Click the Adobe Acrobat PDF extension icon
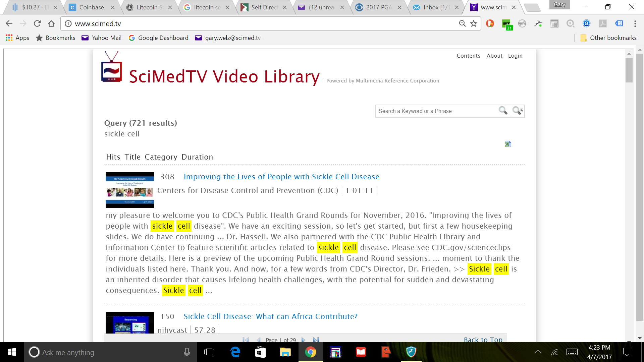This screenshot has height=362, width=644. click(x=603, y=23)
